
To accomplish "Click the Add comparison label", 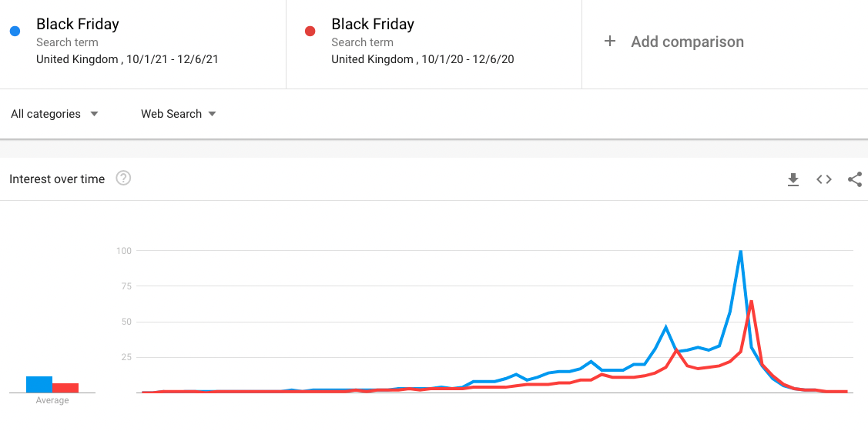I will coord(687,42).
